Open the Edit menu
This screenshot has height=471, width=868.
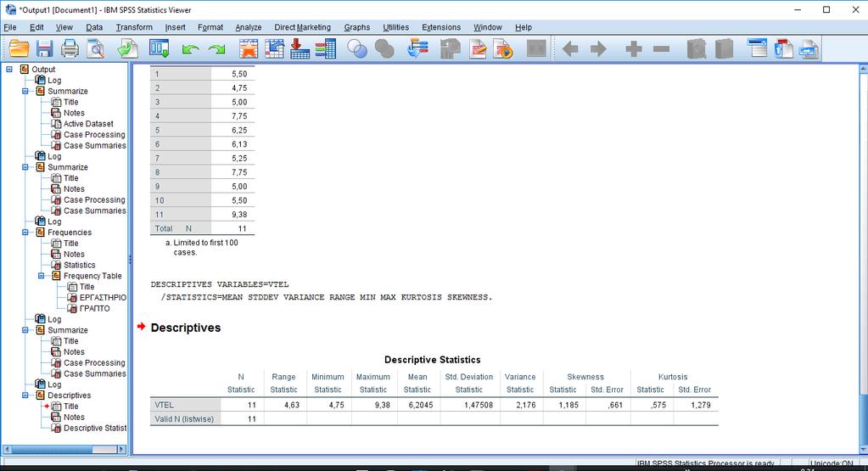(36, 27)
